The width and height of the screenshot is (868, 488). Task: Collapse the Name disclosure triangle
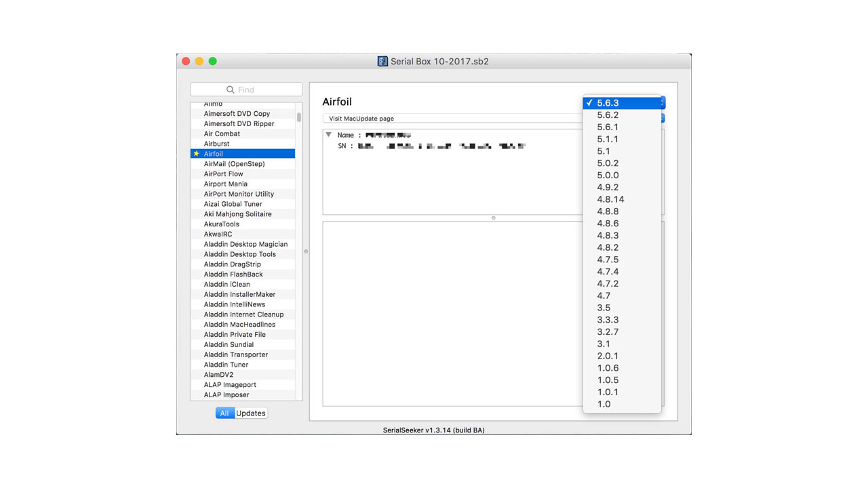[329, 135]
